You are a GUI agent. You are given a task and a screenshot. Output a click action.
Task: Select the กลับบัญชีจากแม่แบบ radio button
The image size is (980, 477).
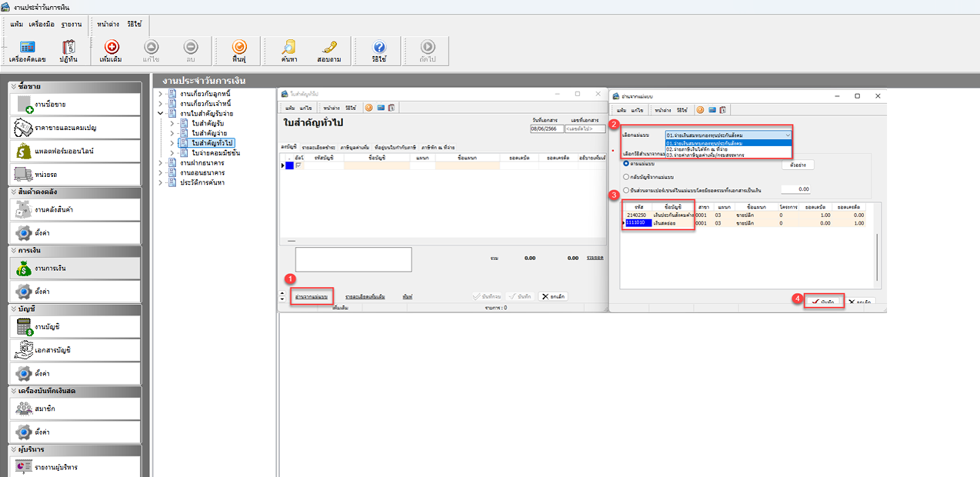(x=626, y=177)
